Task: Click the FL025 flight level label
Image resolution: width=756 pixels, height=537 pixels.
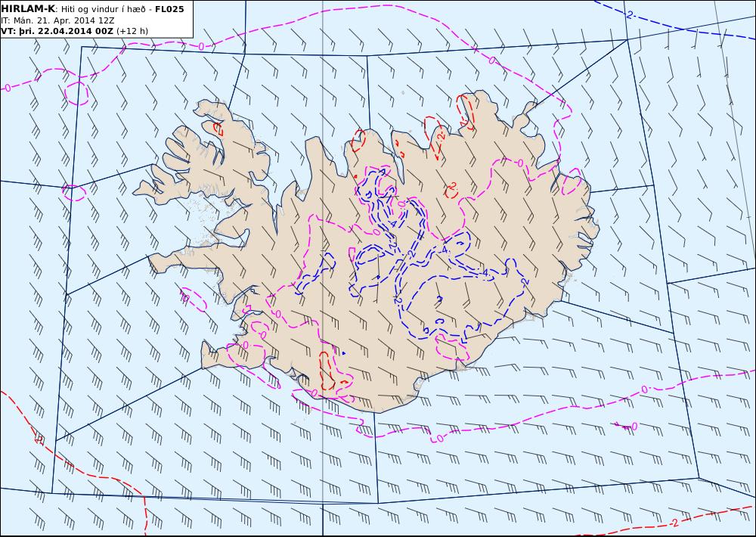Action: tap(169, 9)
